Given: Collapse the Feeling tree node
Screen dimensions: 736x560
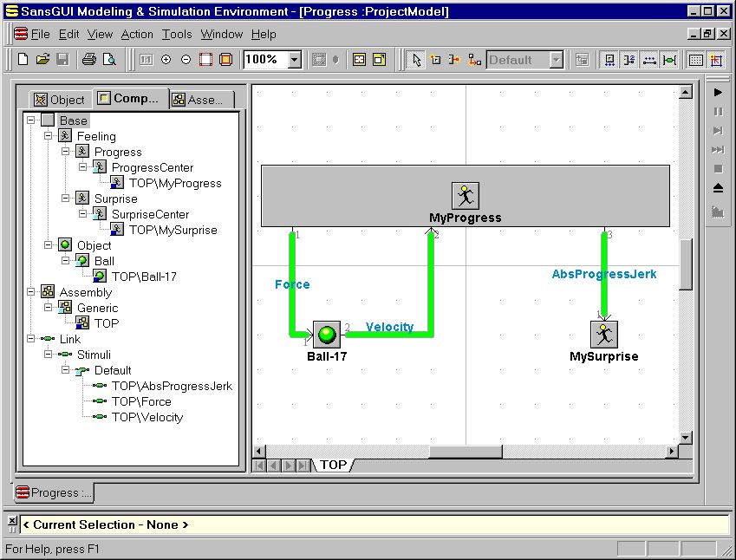Looking at the screenshot, I should 48,136.
